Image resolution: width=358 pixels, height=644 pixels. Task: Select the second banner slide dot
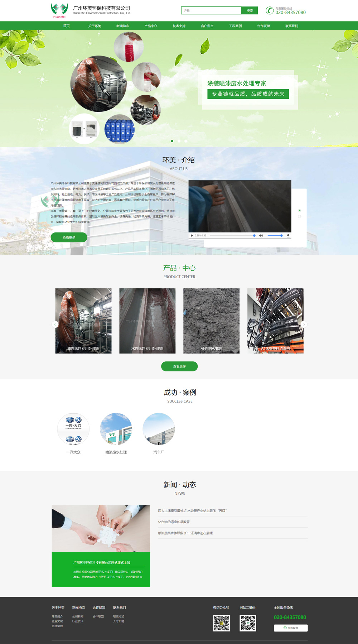click(179, 141)
